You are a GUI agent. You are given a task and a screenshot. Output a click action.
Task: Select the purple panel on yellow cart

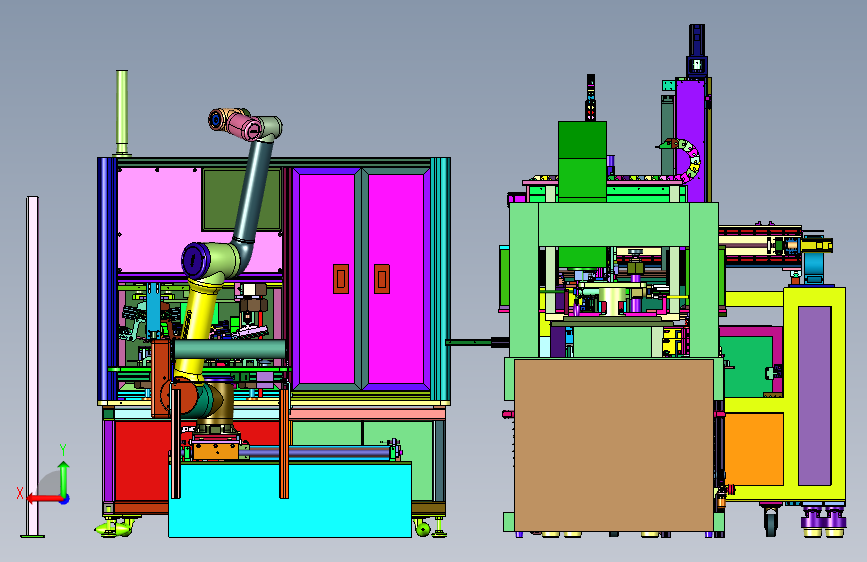coord(814,395)
